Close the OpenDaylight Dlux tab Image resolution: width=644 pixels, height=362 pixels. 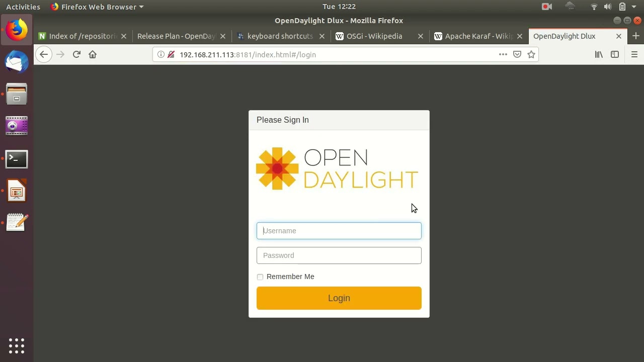[x=619, y=36]
